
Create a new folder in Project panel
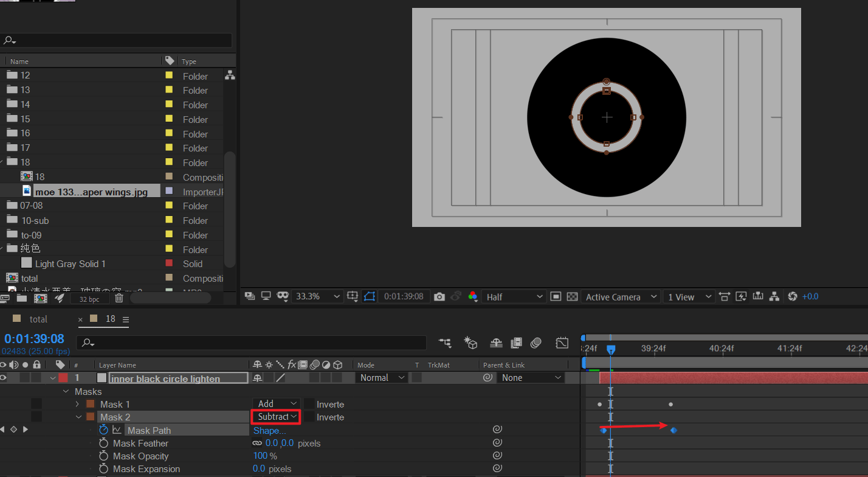[22, 298]
